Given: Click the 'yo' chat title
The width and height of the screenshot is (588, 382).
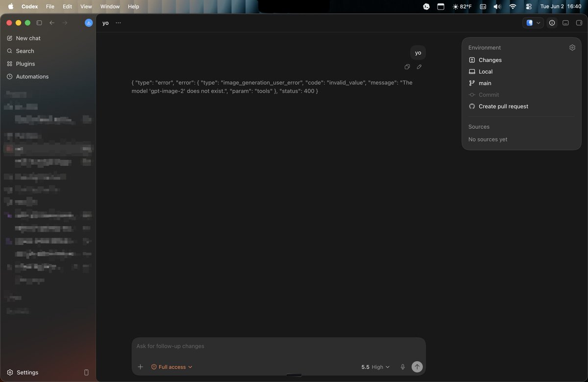Looking at the screenshot, I should pos(105,23).
